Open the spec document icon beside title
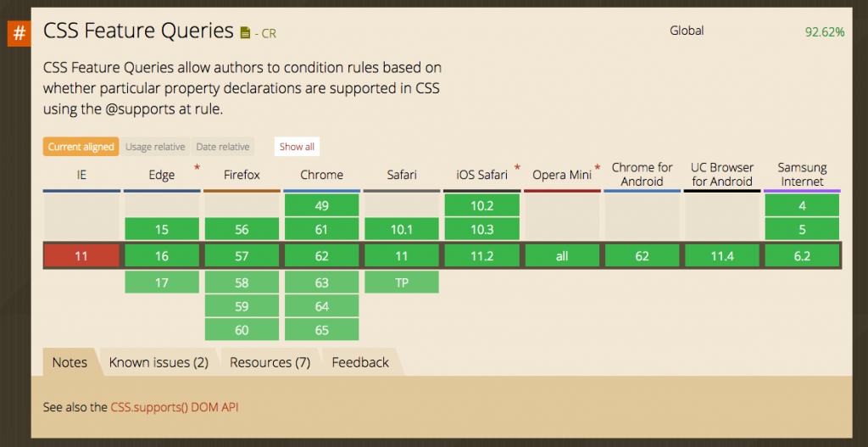This screenshot has height=447, width=868. [x=245, y=33]
